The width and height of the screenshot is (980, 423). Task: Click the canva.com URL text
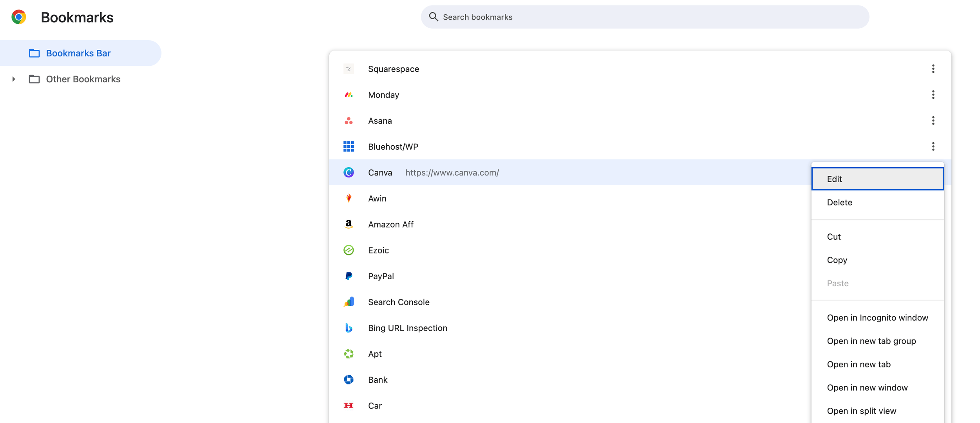(452, 173)
